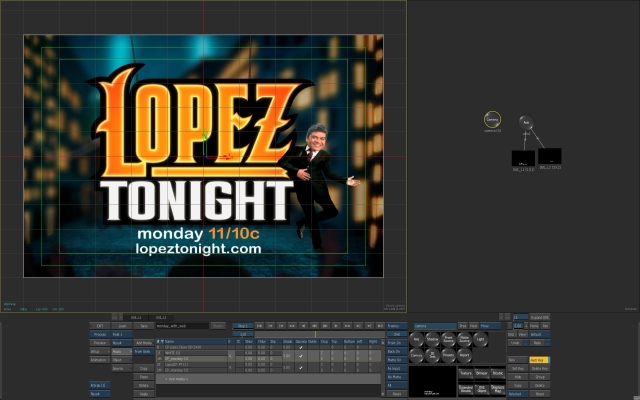Click the Name column header
The height and width of the screenshot is (400, 640).
(195, 342)
